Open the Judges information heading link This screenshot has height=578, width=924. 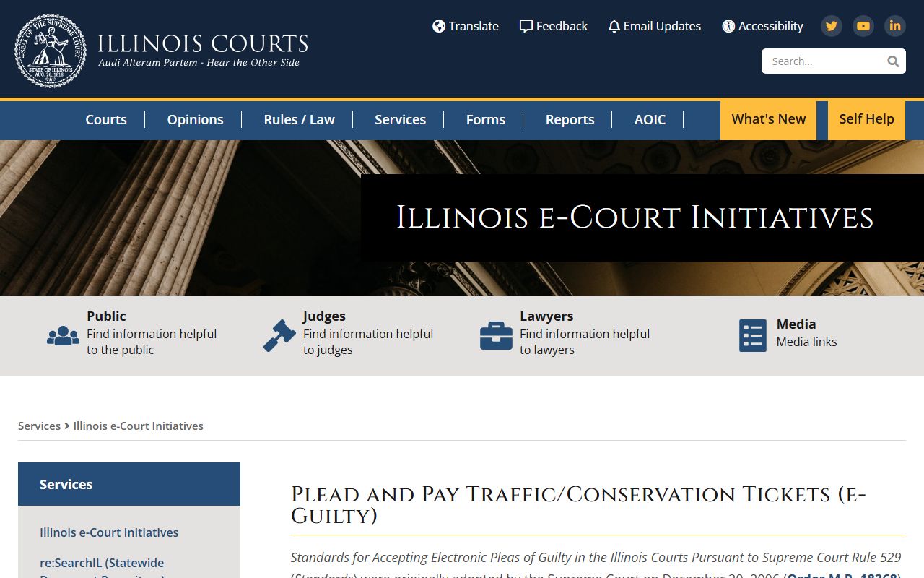pyautogui.click(x=324, y=316)
